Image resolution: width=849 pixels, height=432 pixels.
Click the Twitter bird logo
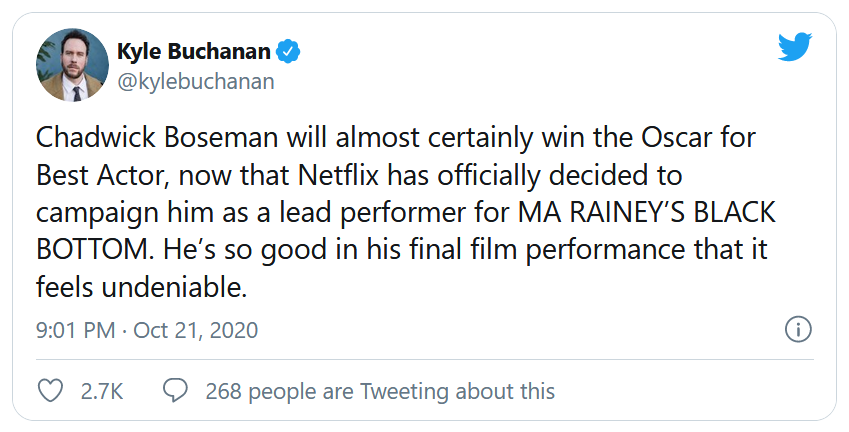(795, 47)
